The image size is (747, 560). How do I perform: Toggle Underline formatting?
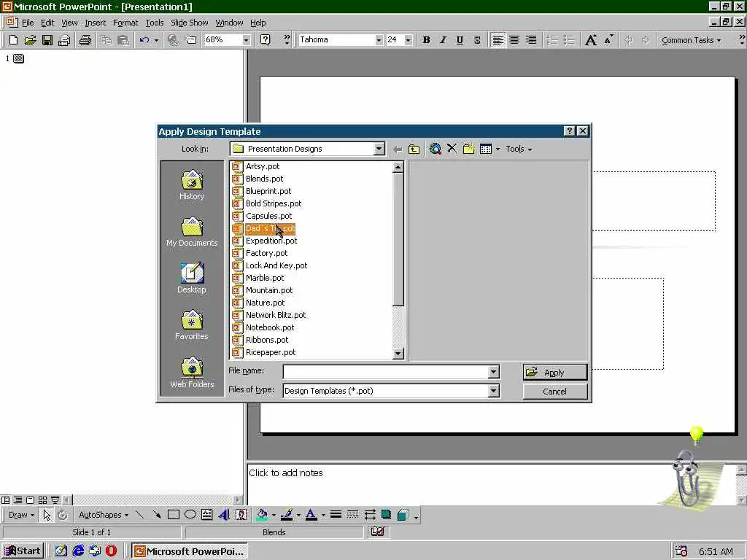click(x=460, y=40)
